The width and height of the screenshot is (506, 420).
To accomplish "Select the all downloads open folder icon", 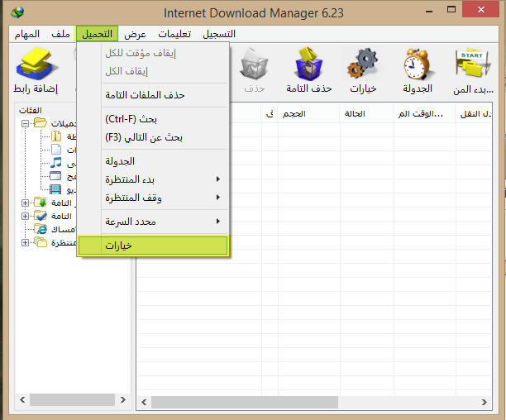I will pyautogui.click(x=41, y=123).
